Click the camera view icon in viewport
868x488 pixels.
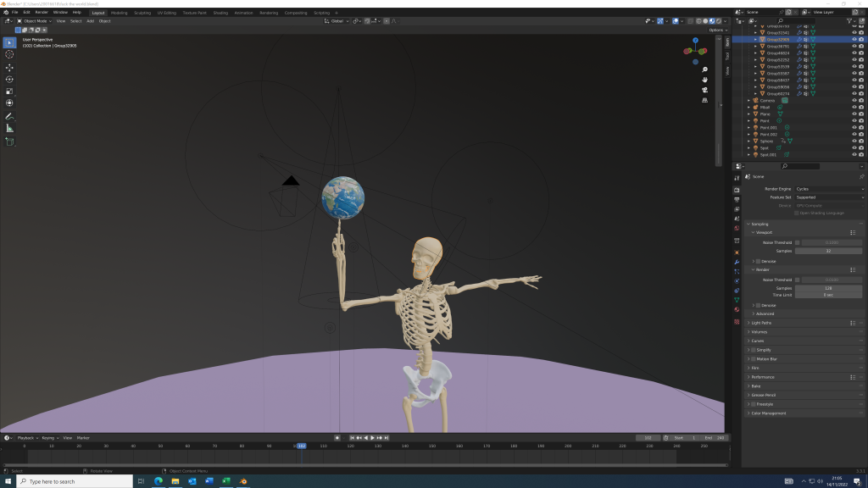704,90
